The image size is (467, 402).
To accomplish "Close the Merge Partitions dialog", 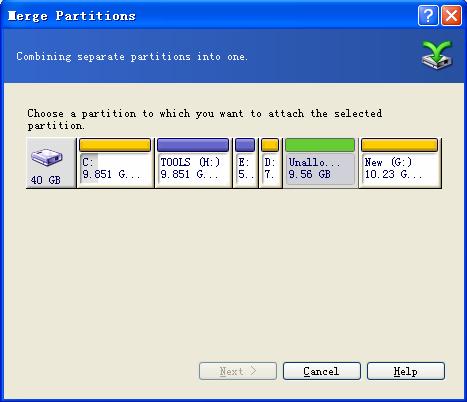I will [x=451, y=15].
